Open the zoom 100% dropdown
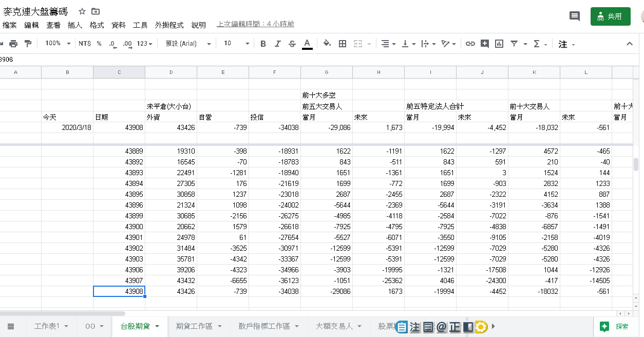The image size is (644, 337). pos(58,44)
